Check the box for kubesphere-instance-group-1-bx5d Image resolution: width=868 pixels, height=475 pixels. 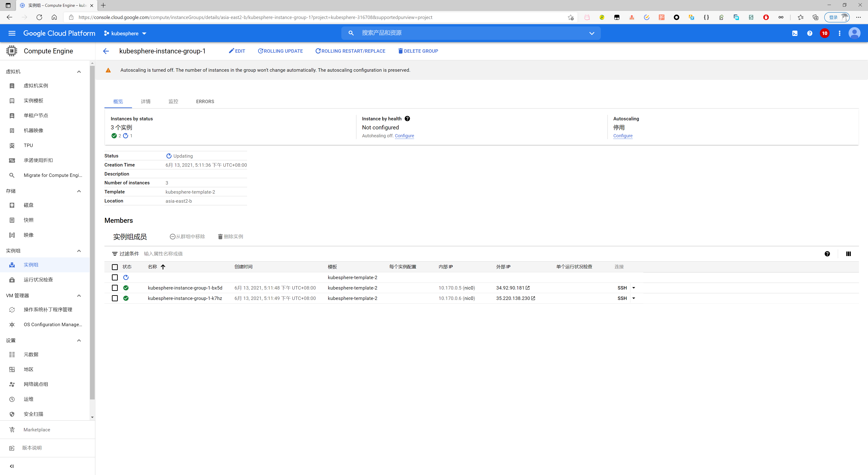115,288
